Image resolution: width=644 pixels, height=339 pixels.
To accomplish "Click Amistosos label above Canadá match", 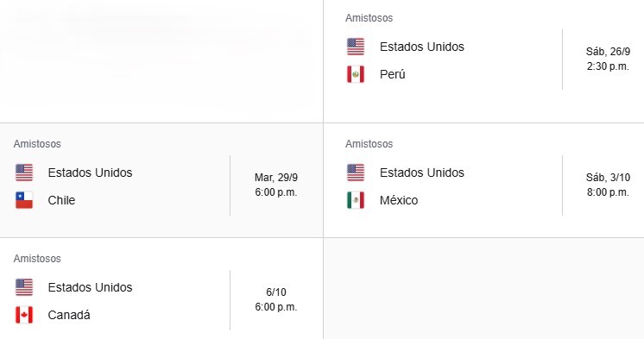I will coord(37,259).
